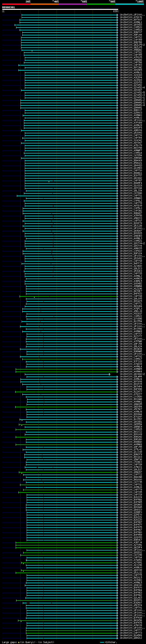Click label UniRef100_Q8LK24

click(131, 346)
